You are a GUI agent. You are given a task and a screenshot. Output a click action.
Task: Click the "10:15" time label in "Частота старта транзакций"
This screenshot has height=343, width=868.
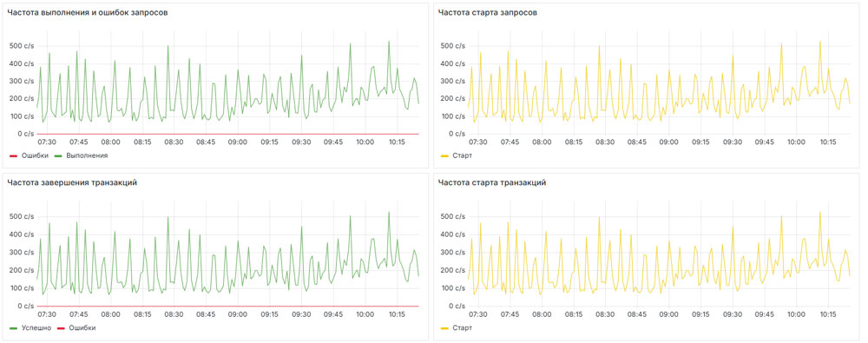[827, 314]
